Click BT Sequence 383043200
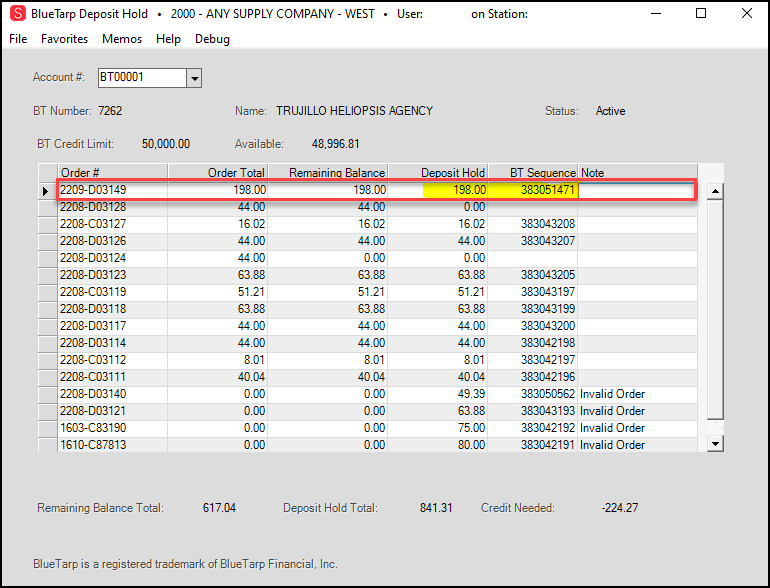Screen dimensions: 770x588 click(533, 326)
